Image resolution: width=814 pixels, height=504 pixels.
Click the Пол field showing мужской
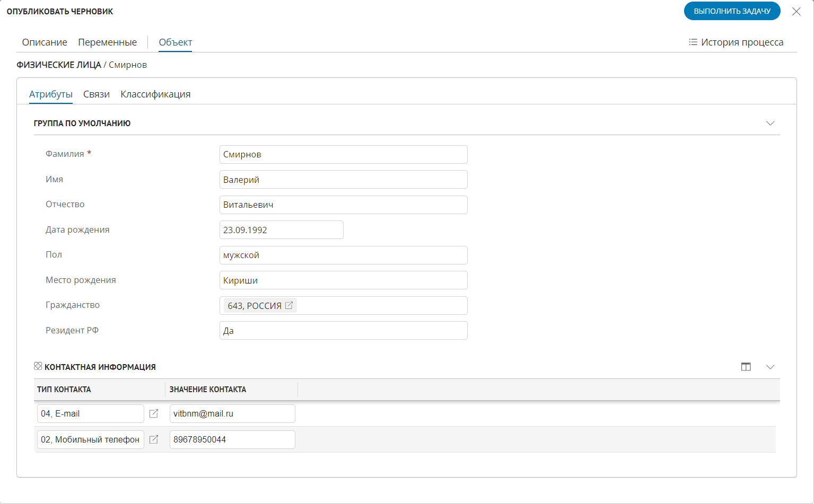pyautogui.click(x=343, y=255)
